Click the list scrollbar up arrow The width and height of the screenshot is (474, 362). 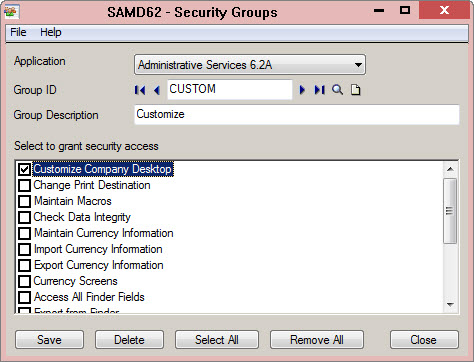450,169
